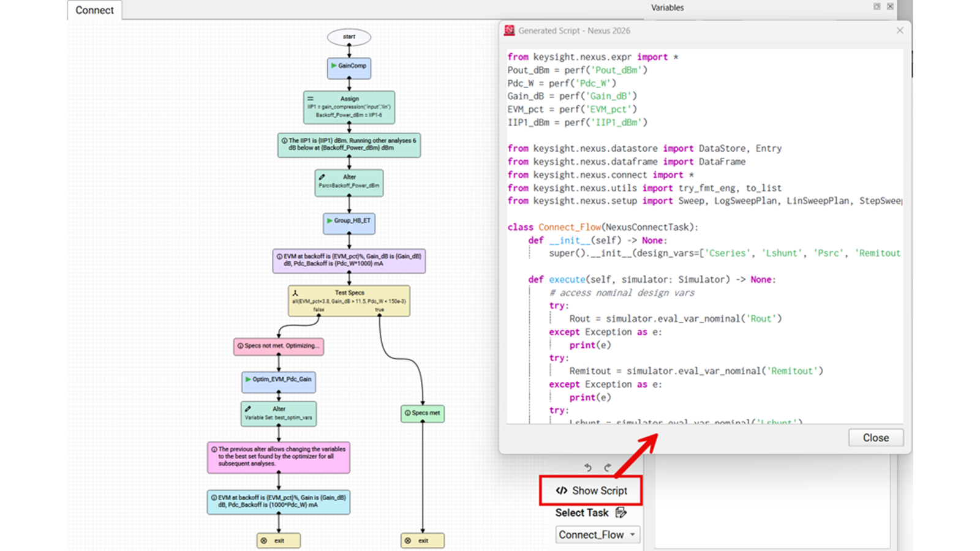The height and width of the screenshot is (551, 980).
Task: Click the edit task icon beside Select Task
Action: (621, 512)
